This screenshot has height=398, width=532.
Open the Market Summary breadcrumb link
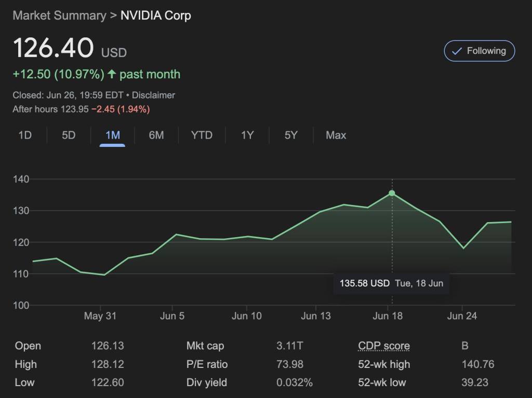(59, 16)
